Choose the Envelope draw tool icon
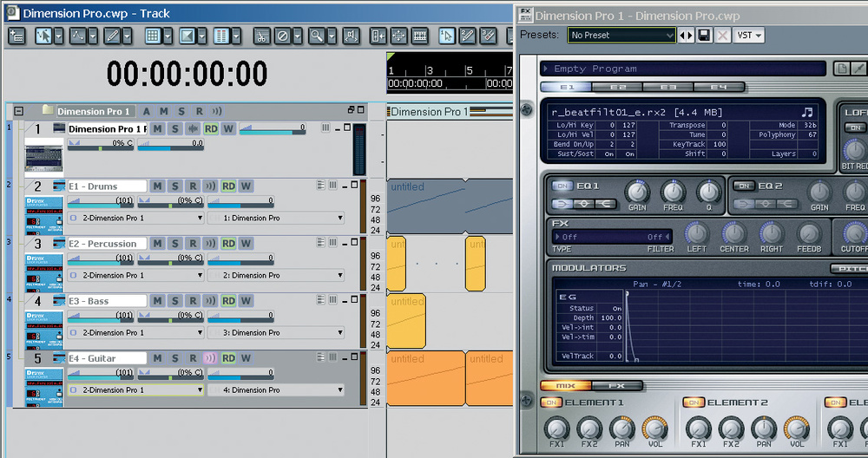This screenshot has width=868, height=458. click(x=77, y=36)
